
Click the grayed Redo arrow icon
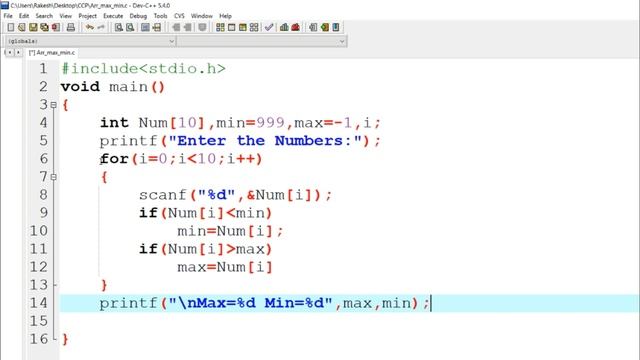click(101, 27)
